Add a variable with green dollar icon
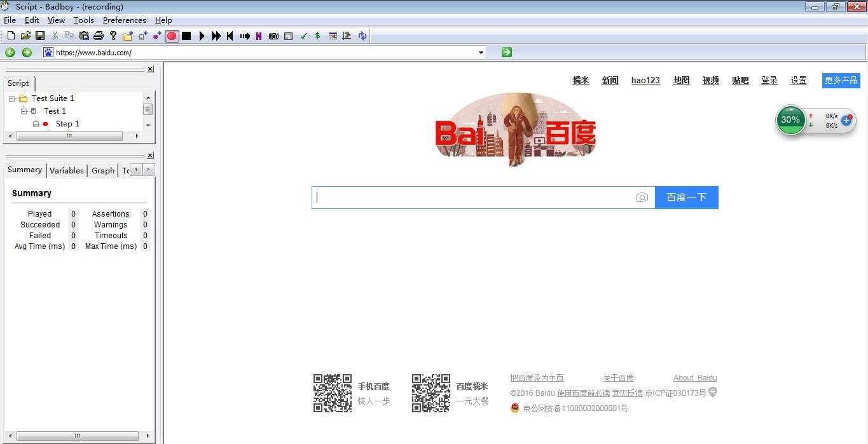 [317, 36]
